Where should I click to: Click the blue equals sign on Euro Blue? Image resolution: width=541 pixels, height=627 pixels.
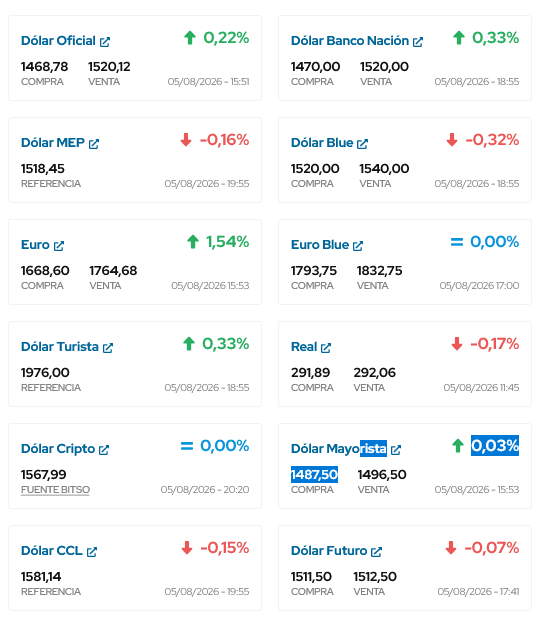point(457,242)
